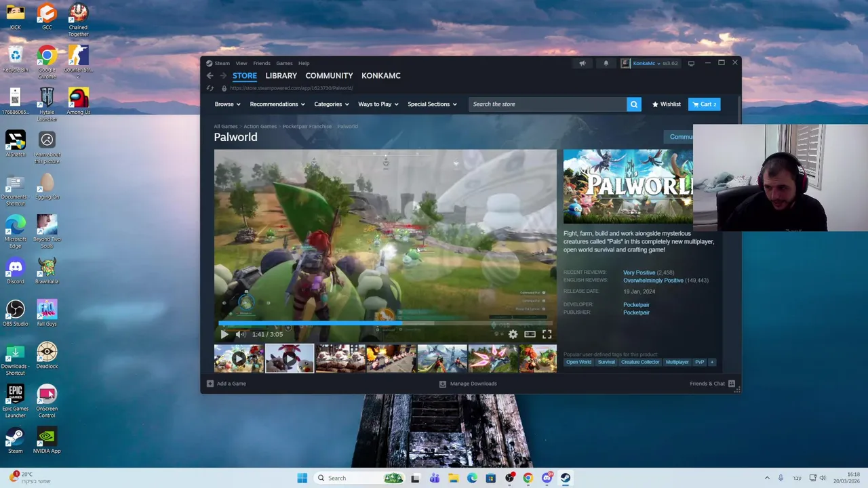The image size is (868, 488).
Task: Open Windows Start menu
Action: click(x=302, y=478)
